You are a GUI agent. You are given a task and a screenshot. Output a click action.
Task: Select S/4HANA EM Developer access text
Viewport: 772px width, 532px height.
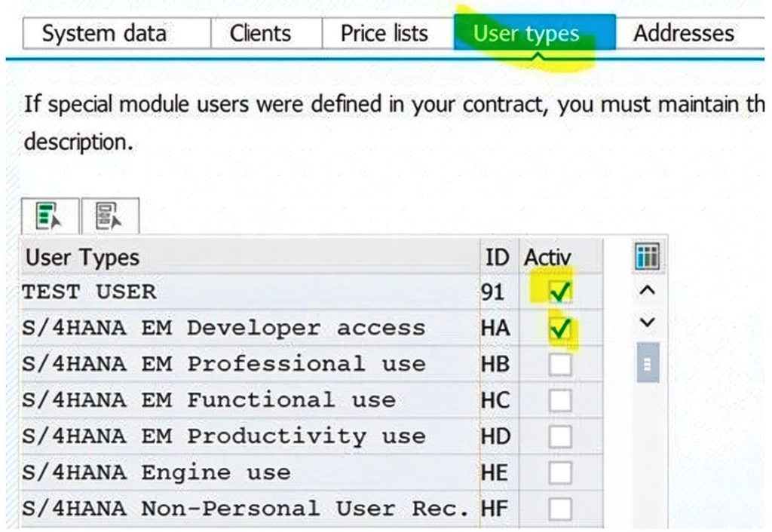(x=223, y=329)
